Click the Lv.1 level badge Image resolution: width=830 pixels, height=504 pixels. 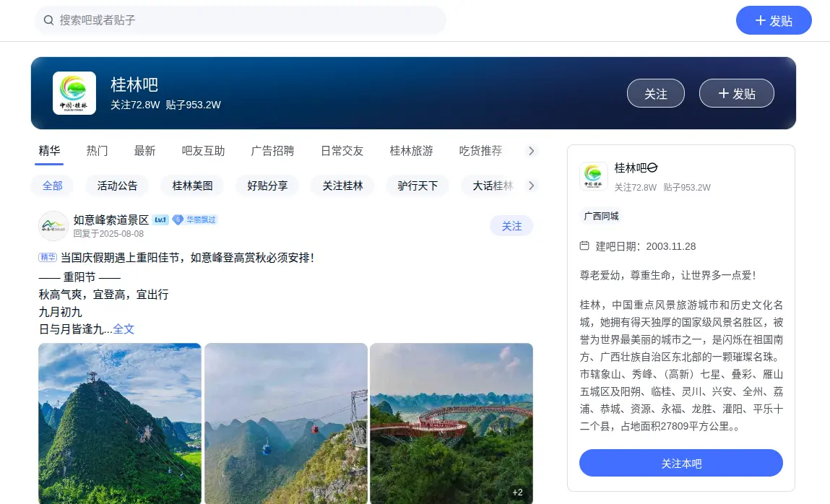[160, 220]
